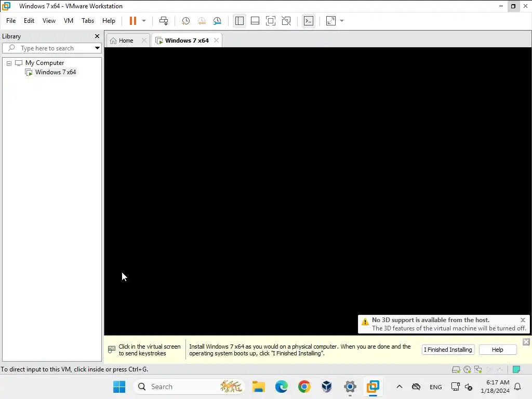Launch Google Chrome from the taskbar
Screen dimensions: 532x399
[304, 387]
